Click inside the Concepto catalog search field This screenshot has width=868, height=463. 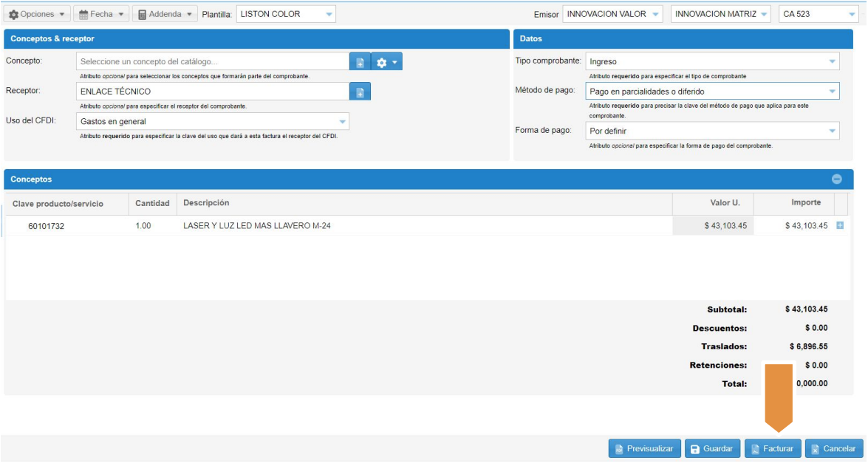pyautogui.click(x=213, y=62)
